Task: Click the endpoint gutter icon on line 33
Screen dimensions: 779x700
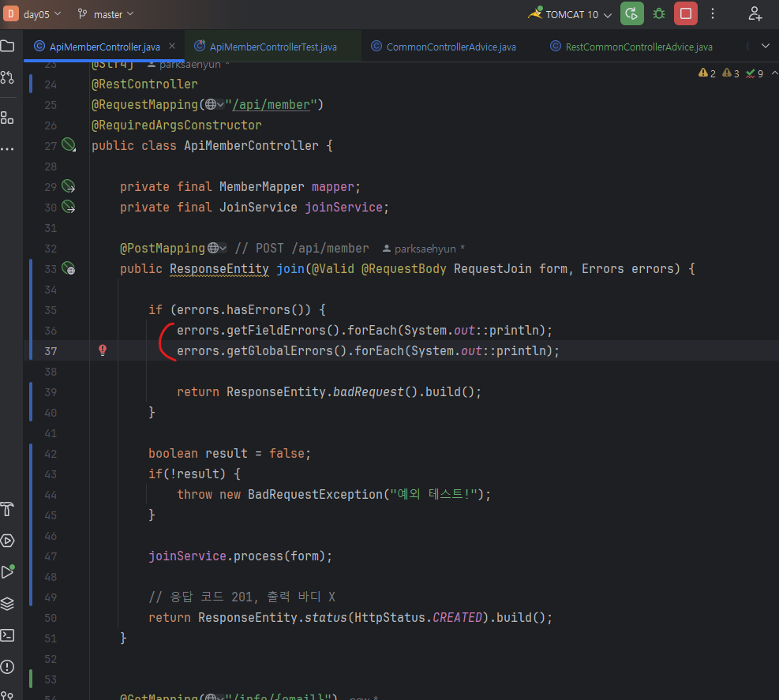Action: [x=69, y=269]
